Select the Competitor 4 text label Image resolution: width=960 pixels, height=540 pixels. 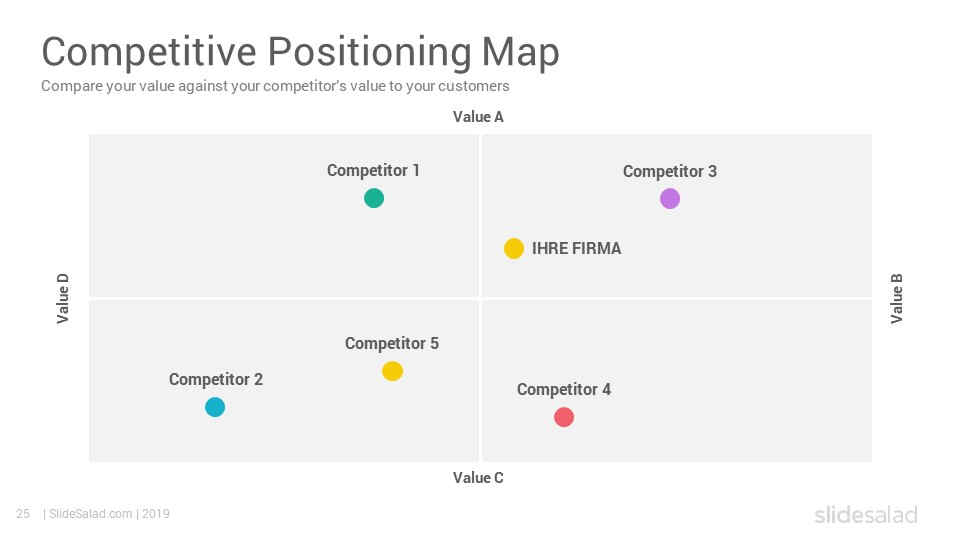point(564,390)
